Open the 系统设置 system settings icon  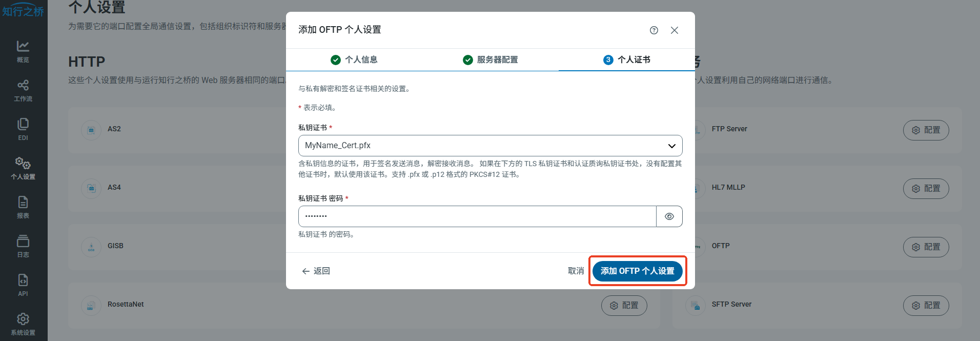tap(23, 324)
